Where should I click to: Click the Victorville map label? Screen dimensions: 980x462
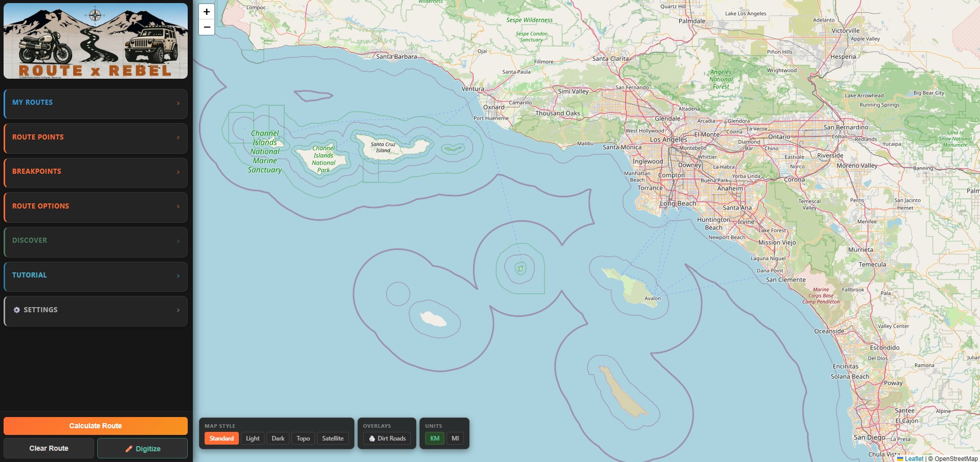[x=846, y=30]
